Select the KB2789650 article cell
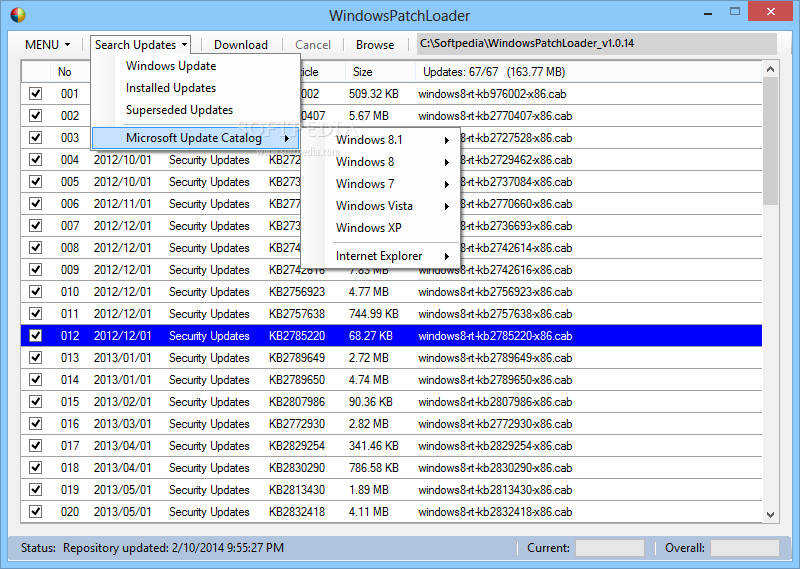The height and width of the screenshot is (569, 800). pyautogui.click(x=297, y=380)
